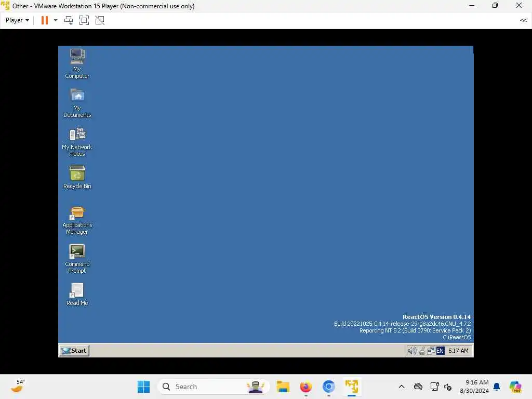The image size is (532, 399).
Task: Restore down the VMware Player window
Action: (495, 5)
